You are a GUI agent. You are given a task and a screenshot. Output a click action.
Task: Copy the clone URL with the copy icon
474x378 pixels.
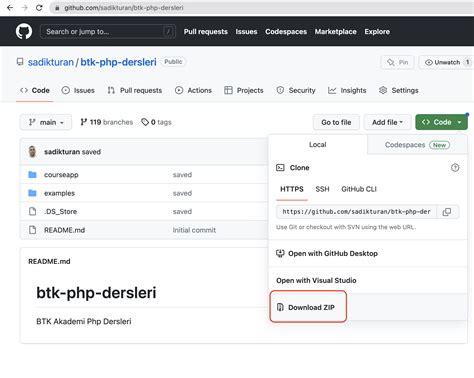447,212
